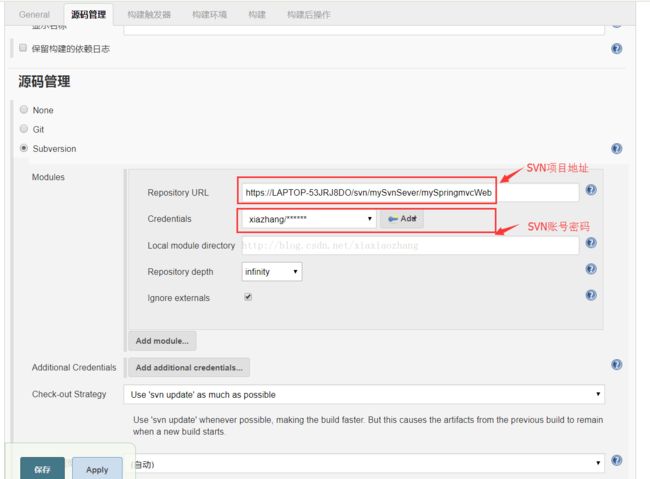Viewport: 650px width, 479px height.
Task: Open the Credentials dropdown showing xiazhang
Action: [309, 219]
